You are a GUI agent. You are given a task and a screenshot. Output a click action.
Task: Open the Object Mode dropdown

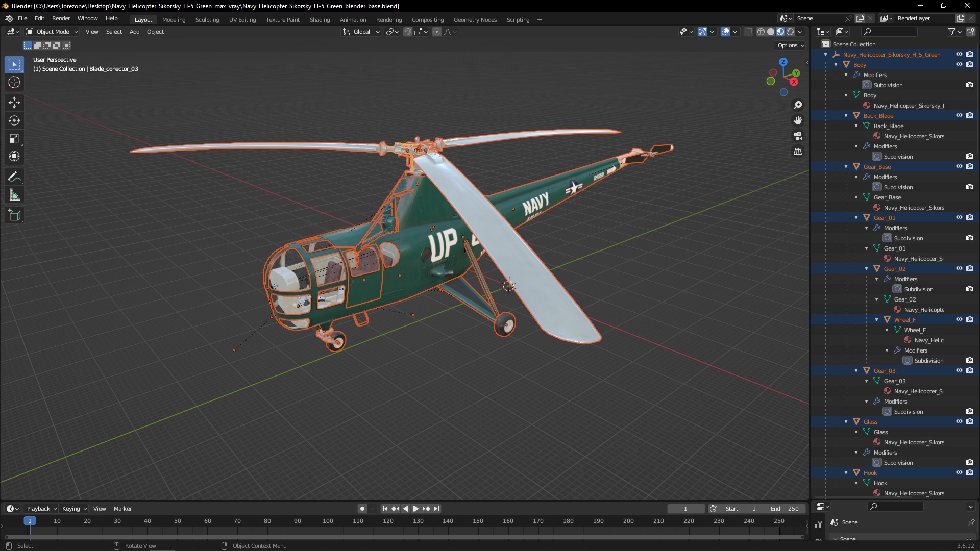(x=52, y=32)
